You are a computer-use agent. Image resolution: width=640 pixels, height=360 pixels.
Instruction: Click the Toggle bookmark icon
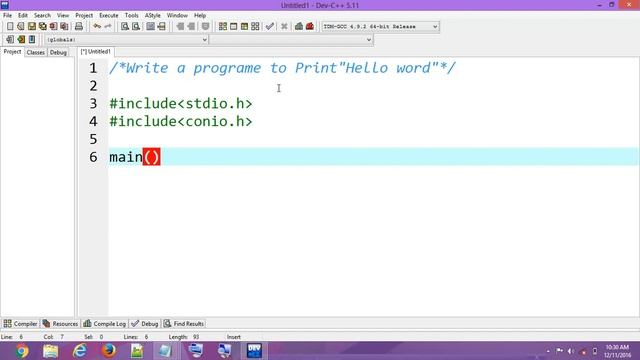tap(21, 40)
